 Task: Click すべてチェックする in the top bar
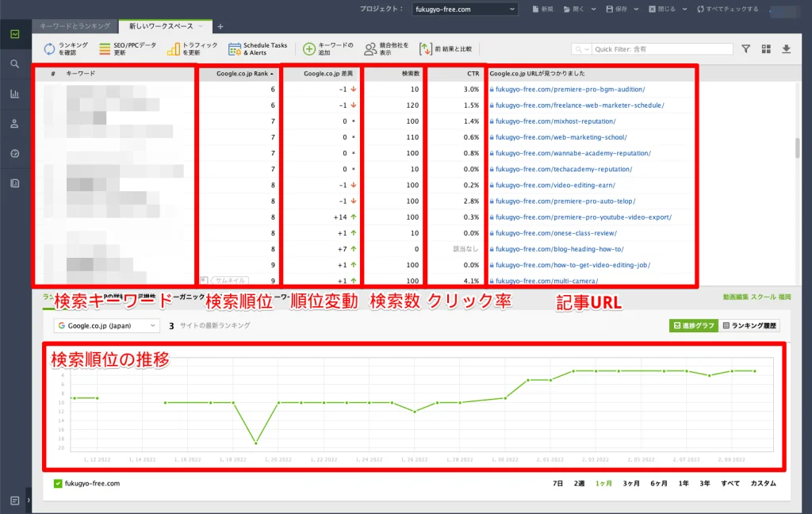[x=728, y=9]
